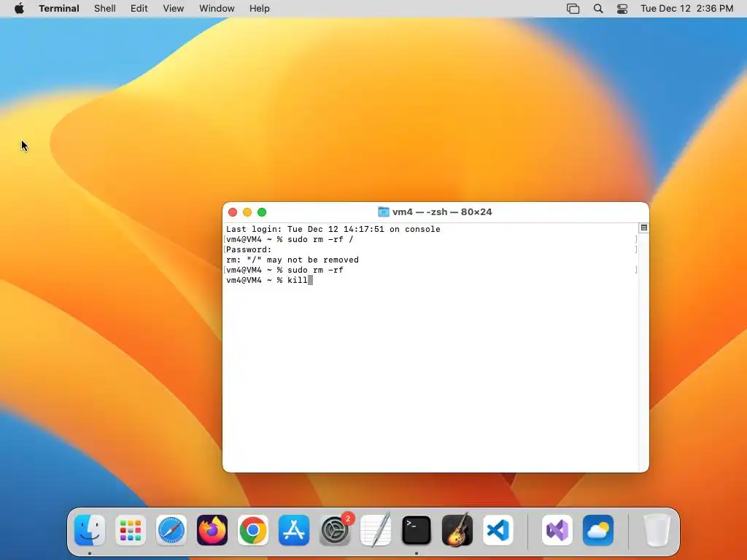Click the current 'kill' prompt line

tap(269, 281)
